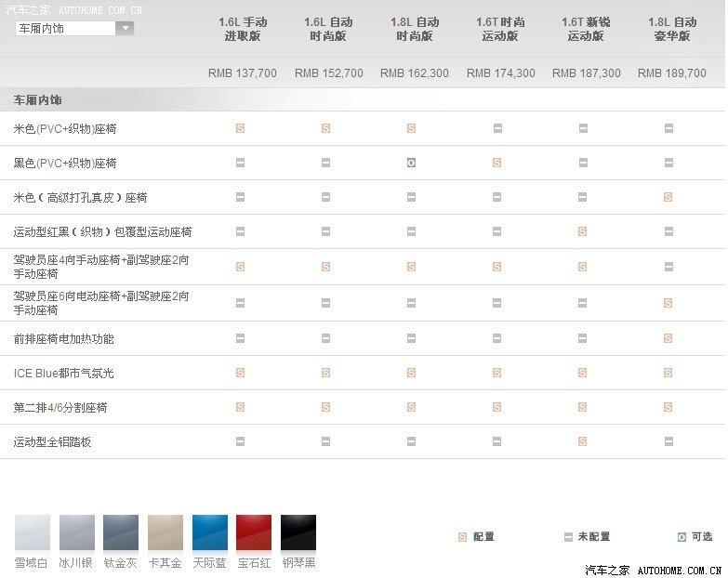Image resolution: width=728 pixels, height=578 pixels.
Task: Click price RMB 187,300
Action: 587,73
